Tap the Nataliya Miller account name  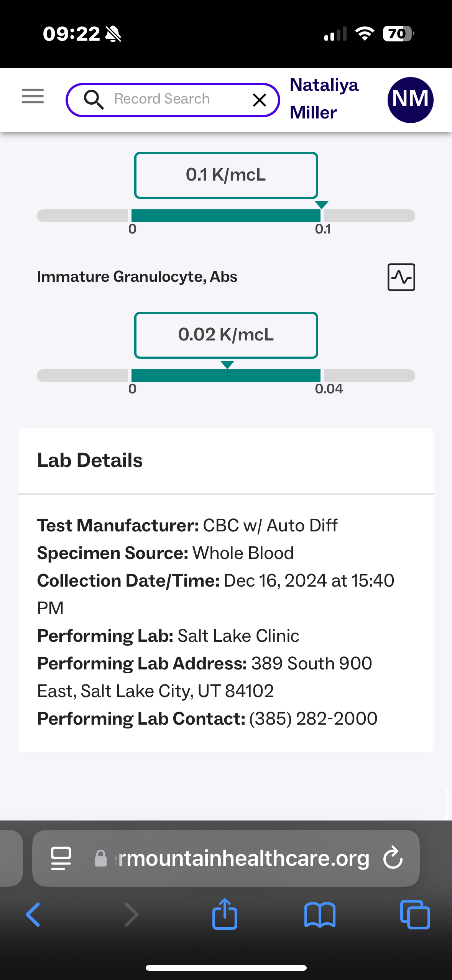[x=324, y=99]
